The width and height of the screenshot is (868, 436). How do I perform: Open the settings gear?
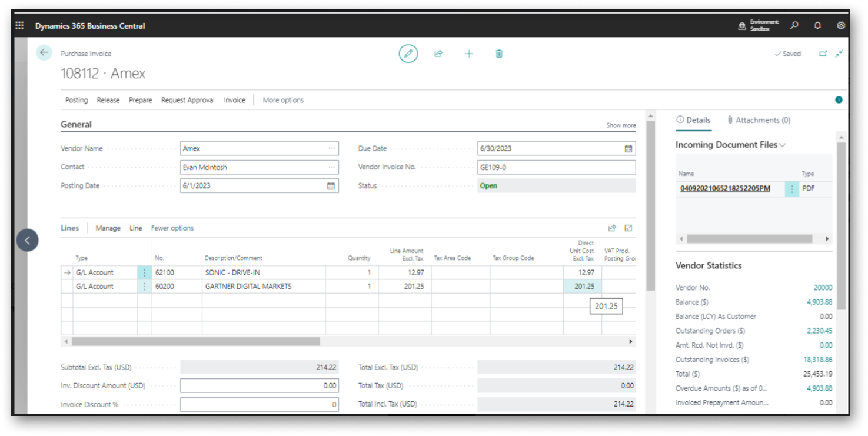click(x=841, y=26)
